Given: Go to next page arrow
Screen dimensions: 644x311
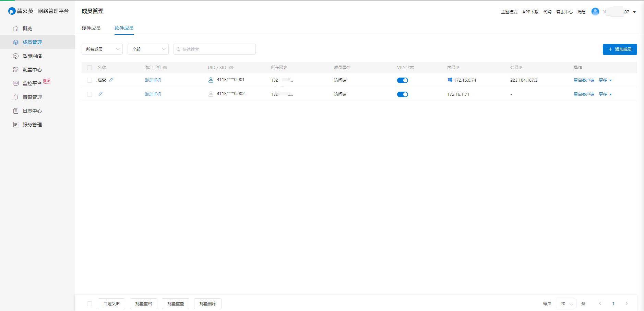Looking at the screenshot, I should [627, 303].
